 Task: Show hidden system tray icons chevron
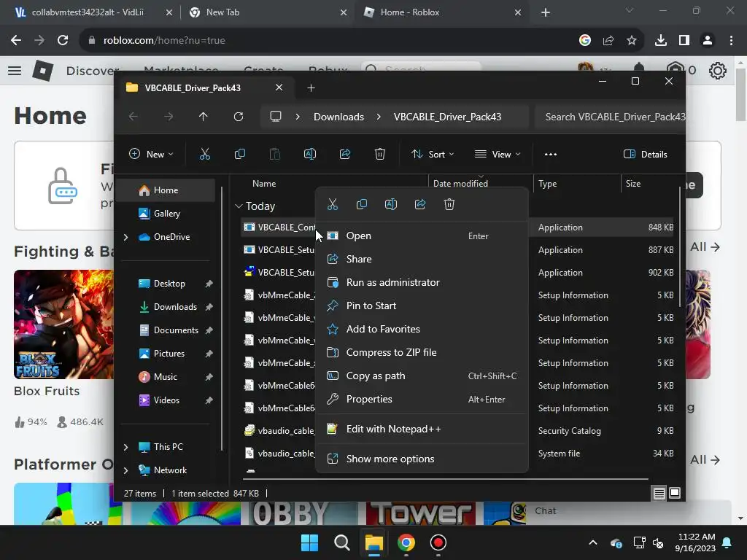(592, 542)
